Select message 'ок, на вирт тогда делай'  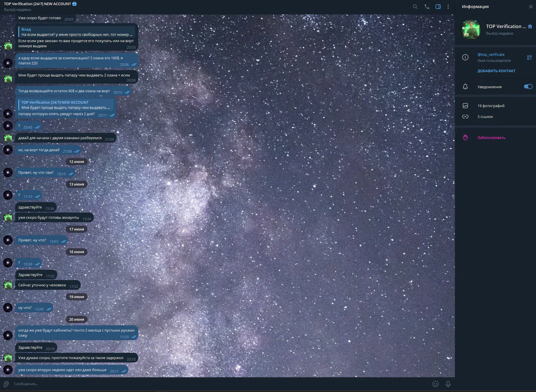click(48, 150)
